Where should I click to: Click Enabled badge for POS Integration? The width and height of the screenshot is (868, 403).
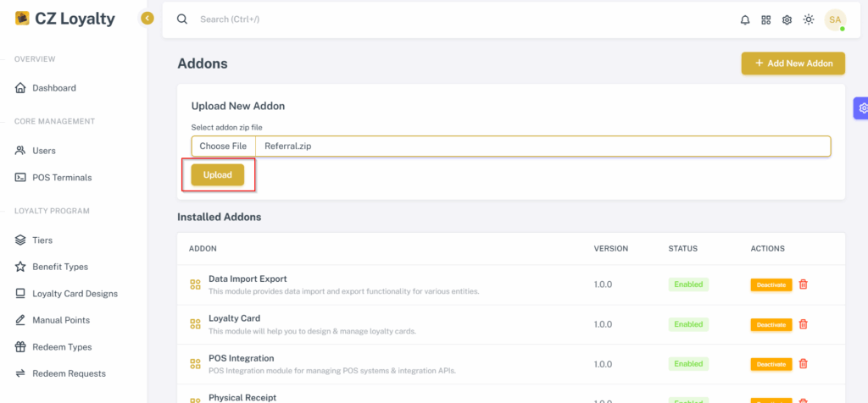click(x=688, y=364)
